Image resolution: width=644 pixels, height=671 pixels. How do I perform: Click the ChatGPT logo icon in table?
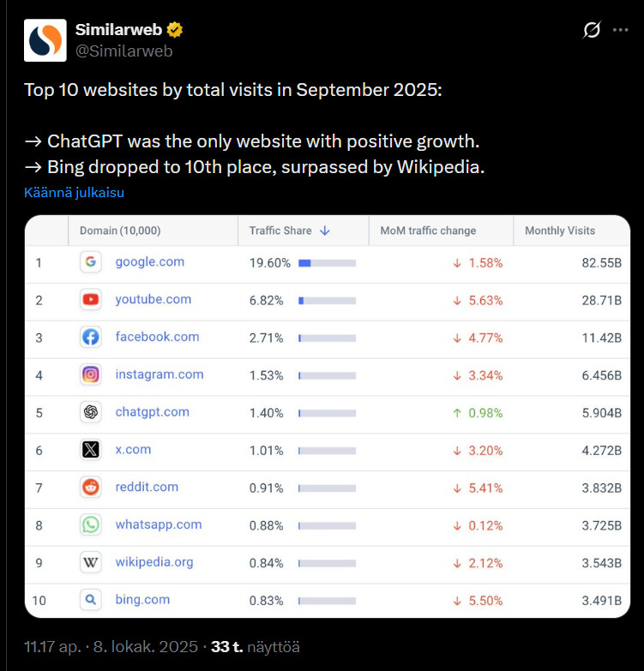point(91,412)
